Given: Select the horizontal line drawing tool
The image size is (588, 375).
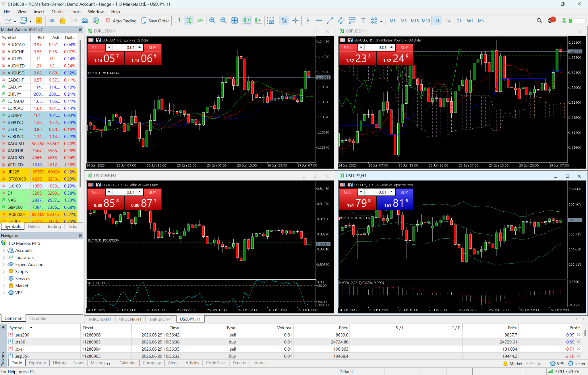Looking at the screenshot, I should point(319,21).
